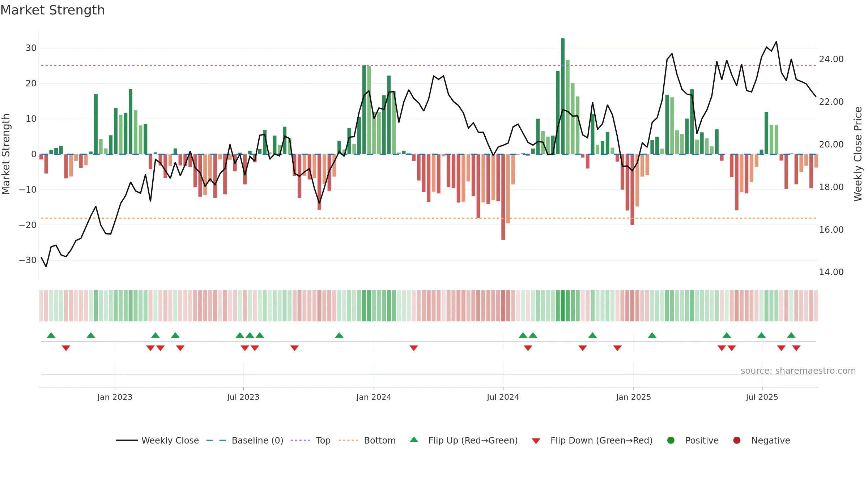This screenshot has height=488, width=868.
Task: Click the flip-down marker after Jan 2024
Action: click(414, 348)
